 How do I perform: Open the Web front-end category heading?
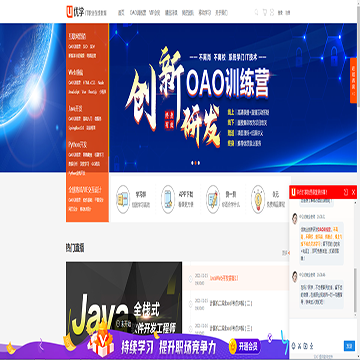(76, 72)
